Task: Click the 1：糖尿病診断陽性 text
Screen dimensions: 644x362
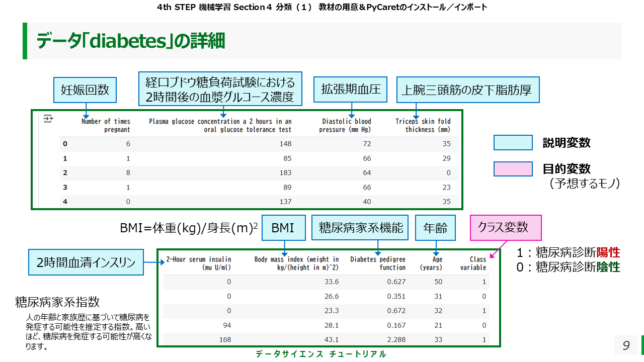Action: click(x=568, y=252)
